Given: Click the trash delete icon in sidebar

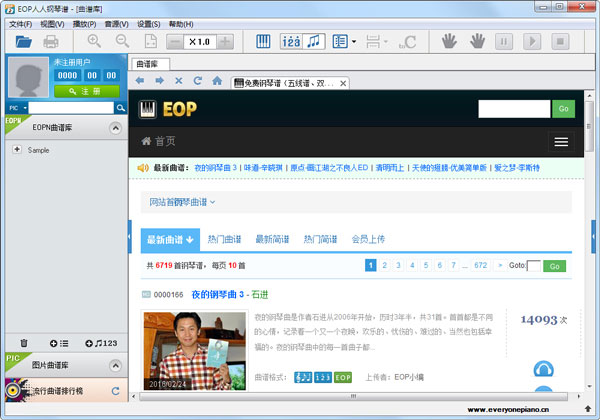Looking at the screenshot, I should (x=23, y=343).
